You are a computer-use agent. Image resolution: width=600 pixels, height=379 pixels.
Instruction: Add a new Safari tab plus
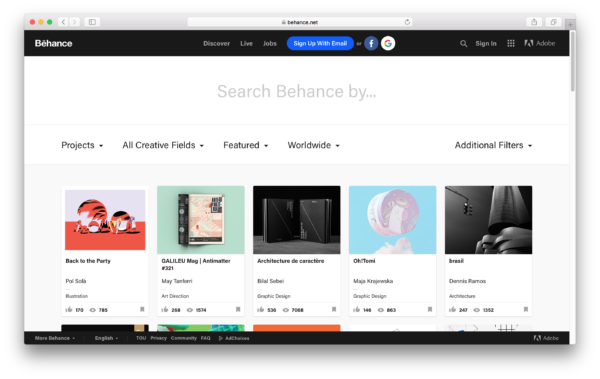[570, 25]
